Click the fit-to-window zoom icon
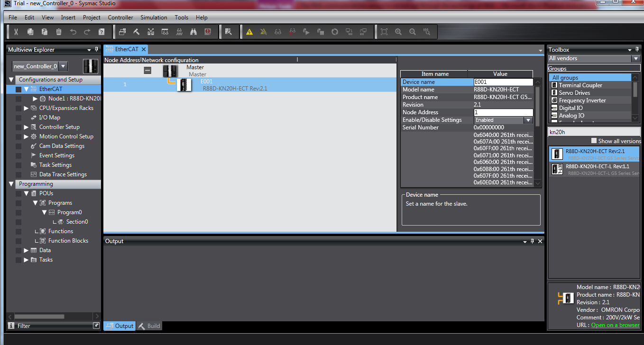 tap(384, 32)
